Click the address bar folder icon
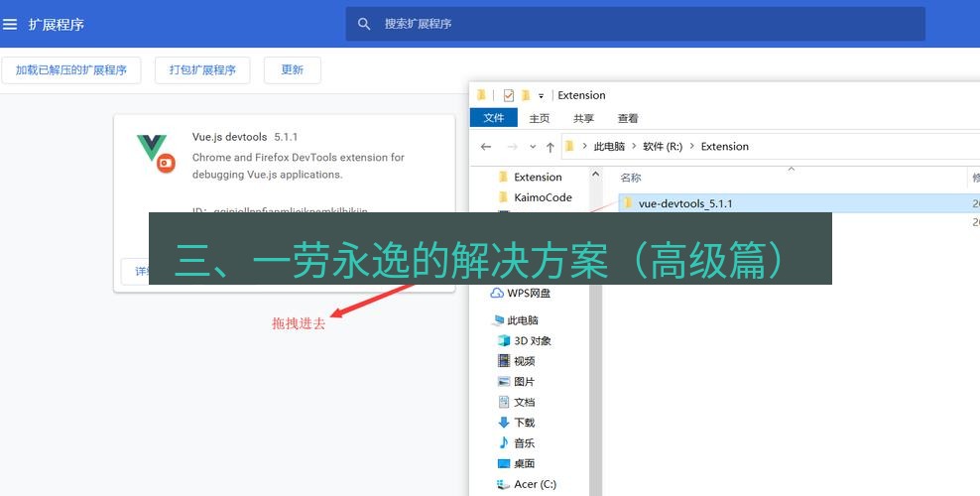The image size is (980, 496). [x=569, y=146]
